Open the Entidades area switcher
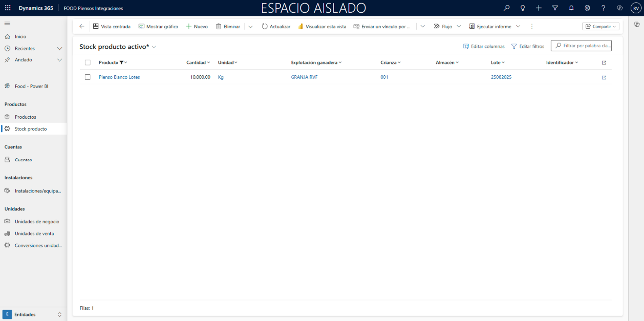The height and width of the screenshot is (321, 644). (33, 314)
